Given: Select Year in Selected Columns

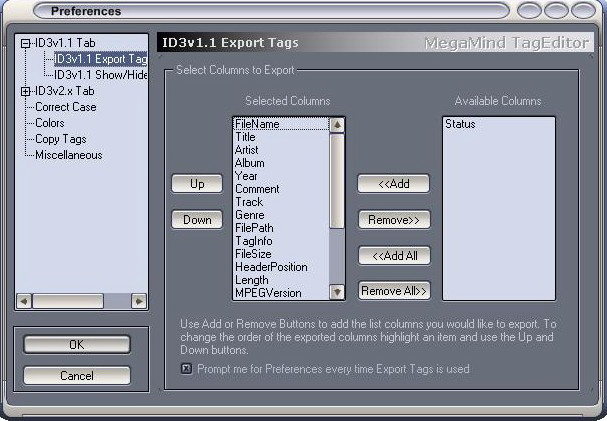Looking at the screenshot, I should [281, 176].
